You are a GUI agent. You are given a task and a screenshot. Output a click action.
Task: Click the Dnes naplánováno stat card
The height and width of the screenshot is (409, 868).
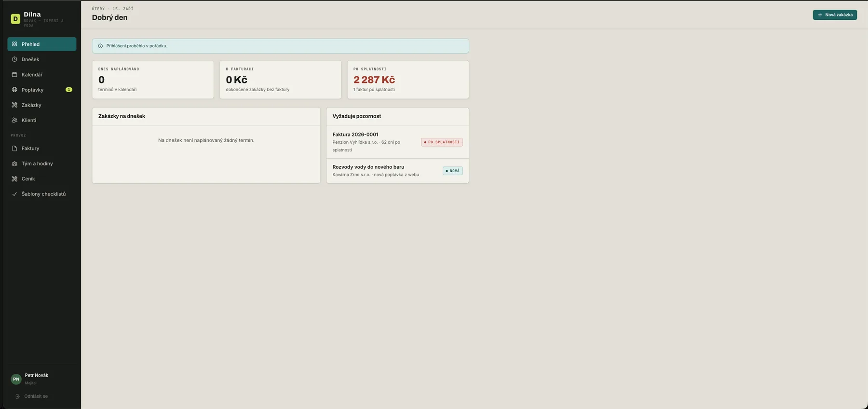tap(153, 80)
